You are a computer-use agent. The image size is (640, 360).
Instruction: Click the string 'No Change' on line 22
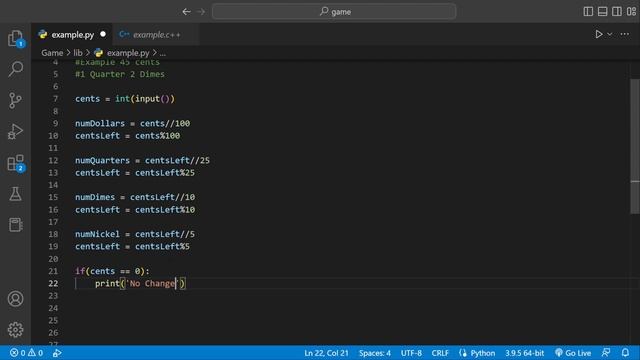click(152, 283)
